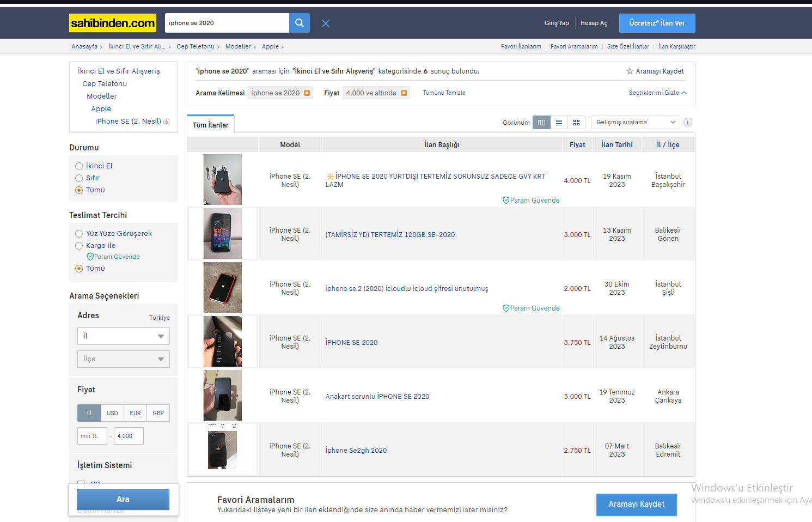Sort by the Fiyat column header

tap(577, 144)
